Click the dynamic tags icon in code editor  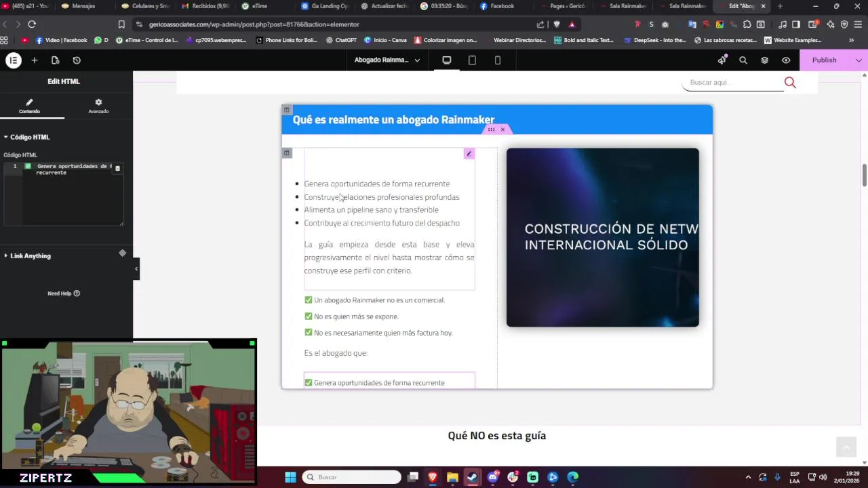pos(117,168)
